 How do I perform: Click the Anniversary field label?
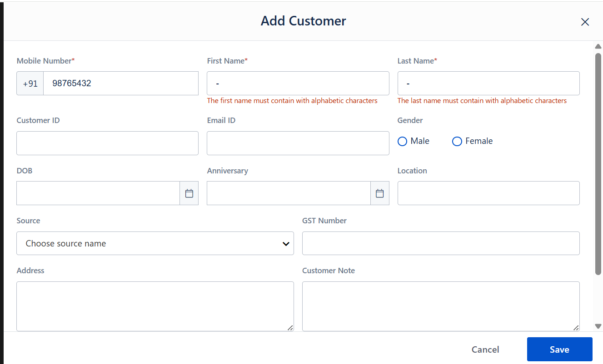pos(228,171)
